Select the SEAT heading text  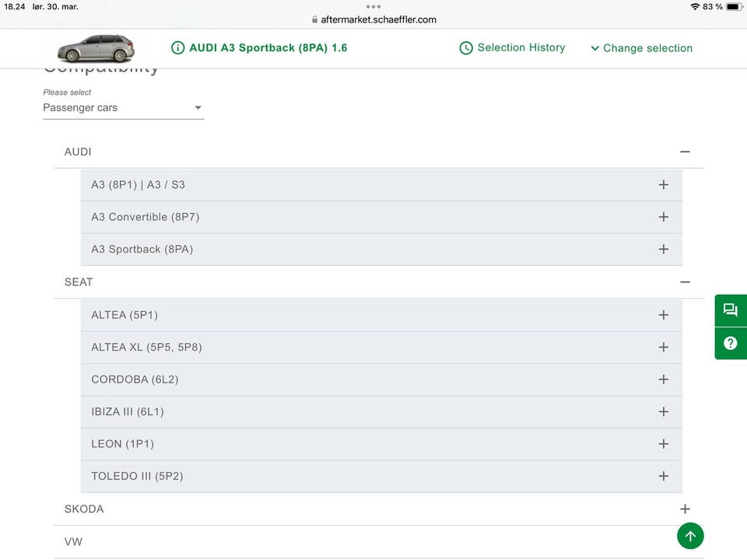pyautogui.click(x=79, y=282)
